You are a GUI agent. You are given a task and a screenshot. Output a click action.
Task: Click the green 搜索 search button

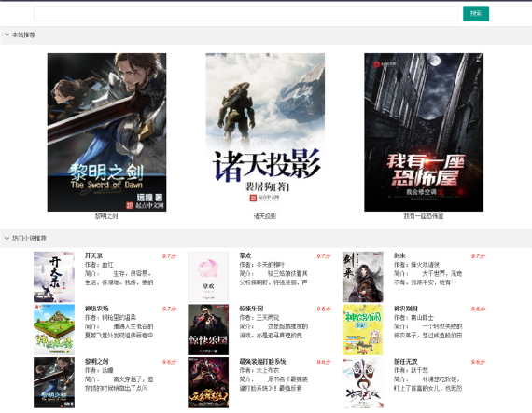476,14
